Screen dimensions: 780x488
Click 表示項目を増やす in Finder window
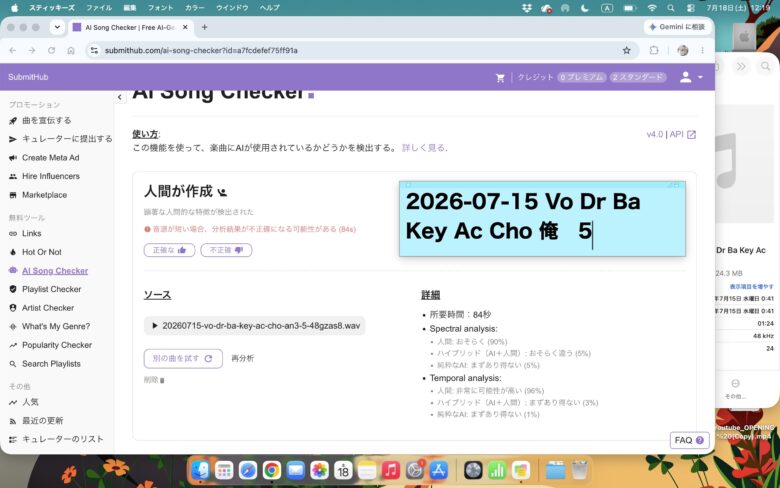click(x=752, y=287)
